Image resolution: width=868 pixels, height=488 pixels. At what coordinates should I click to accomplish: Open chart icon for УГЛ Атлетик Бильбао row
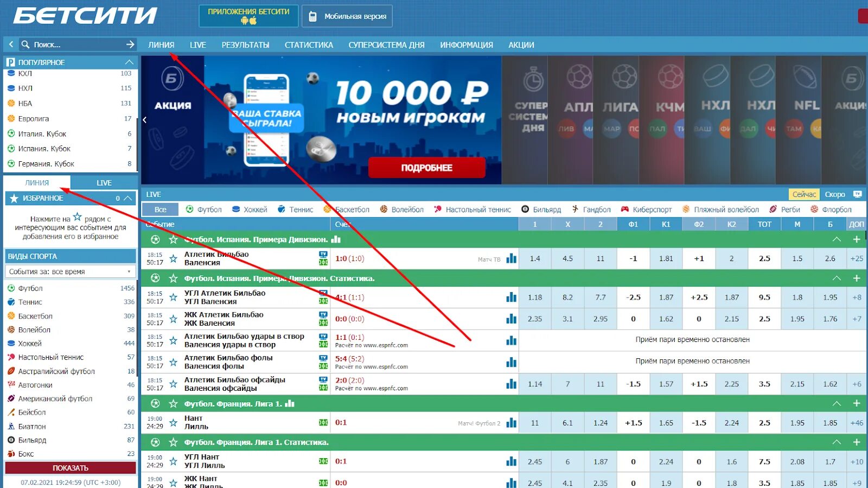511,297
